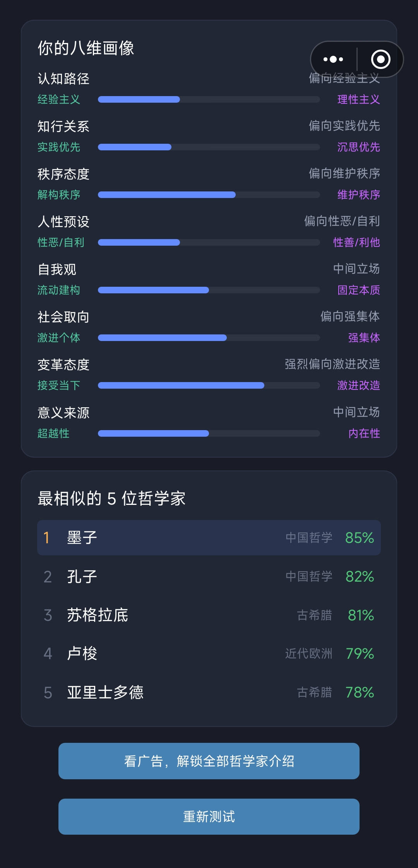Click the 看广告，解锁全部哲学家介绍 button

coord(209,761)
